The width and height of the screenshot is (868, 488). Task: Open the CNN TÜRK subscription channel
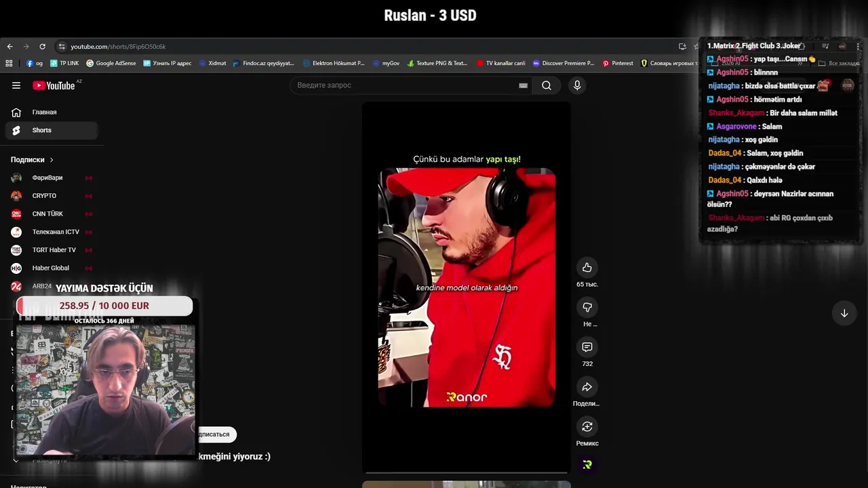coord(52,214)
